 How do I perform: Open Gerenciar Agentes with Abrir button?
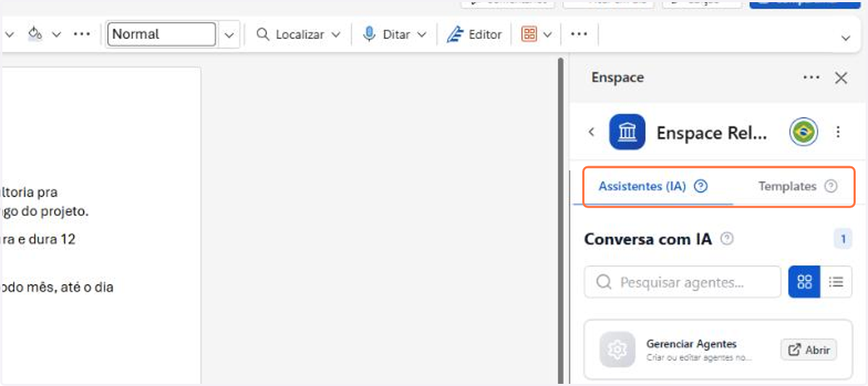click(809, 350)
